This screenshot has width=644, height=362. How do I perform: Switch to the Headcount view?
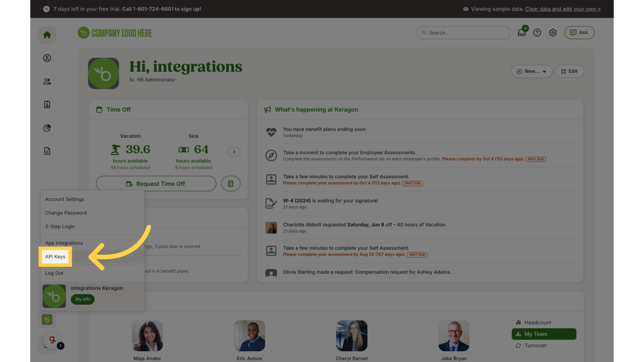coord(537,322)
